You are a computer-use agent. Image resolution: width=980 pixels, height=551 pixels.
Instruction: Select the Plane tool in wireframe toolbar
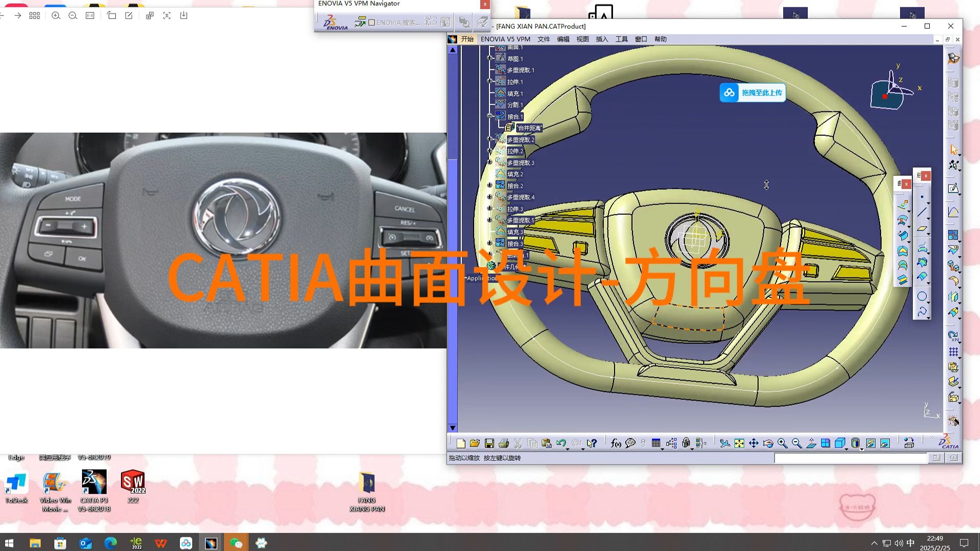point(922,229)
